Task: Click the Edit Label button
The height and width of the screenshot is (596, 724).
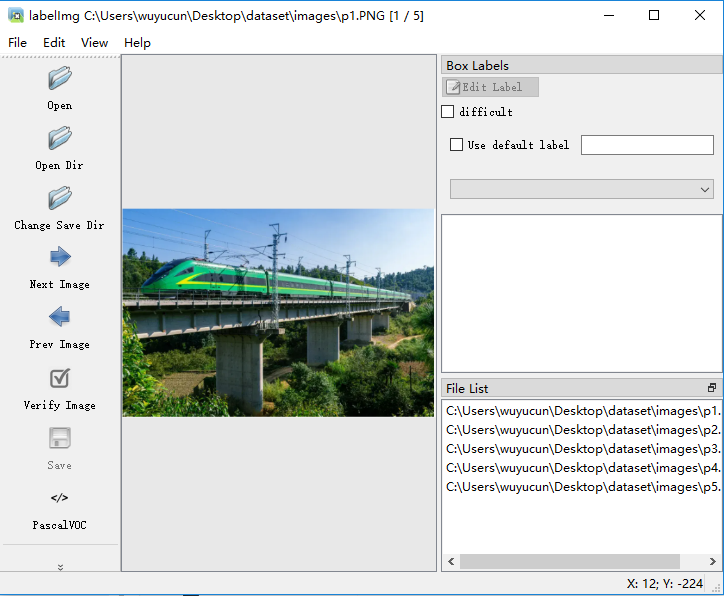Action: (490, 87)
